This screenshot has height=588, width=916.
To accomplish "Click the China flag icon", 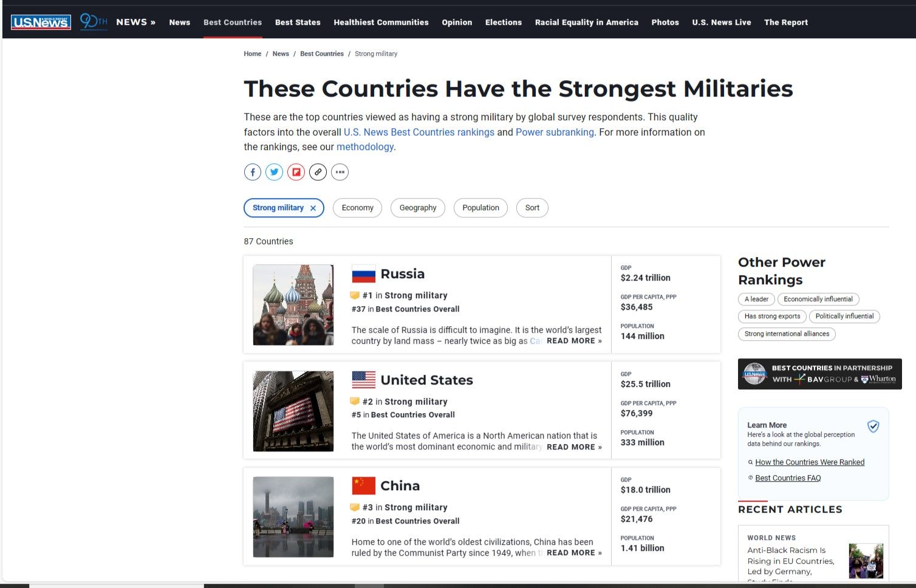I will [363, 486].
